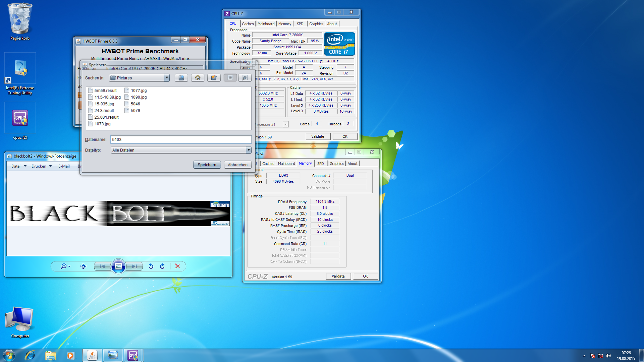Select file 5046 in list
This screenshot has width=644, height=362.
coord(132,104)
